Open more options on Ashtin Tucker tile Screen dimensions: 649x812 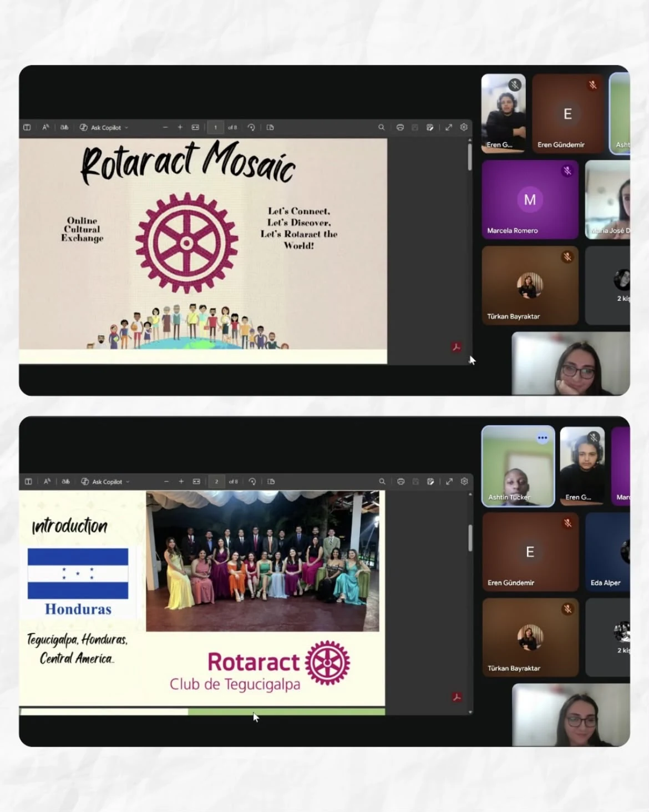pos(542,438)
